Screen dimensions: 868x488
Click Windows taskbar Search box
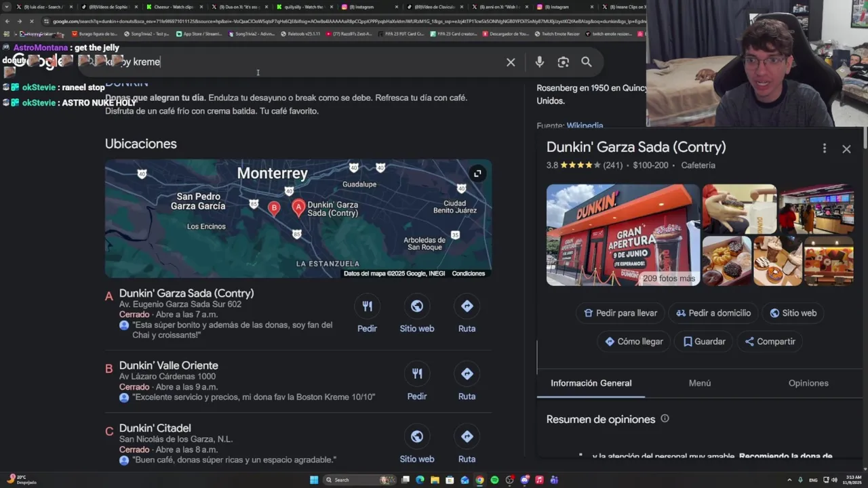coord(360,480)
